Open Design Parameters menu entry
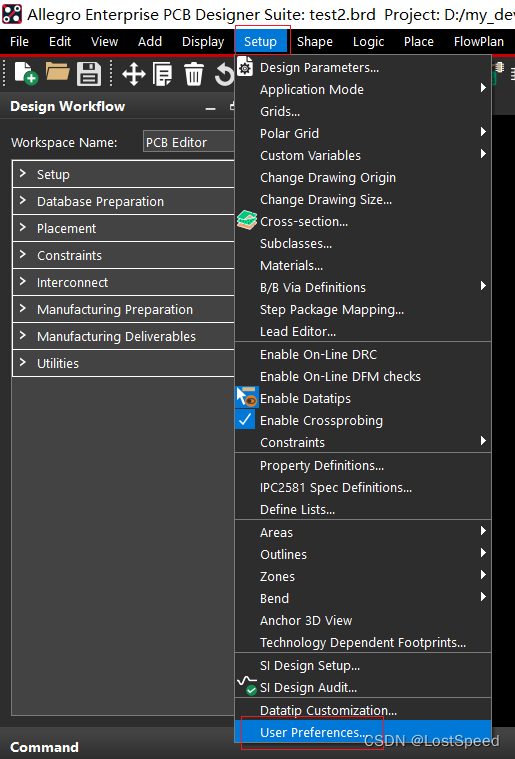 tap(363, 68)
